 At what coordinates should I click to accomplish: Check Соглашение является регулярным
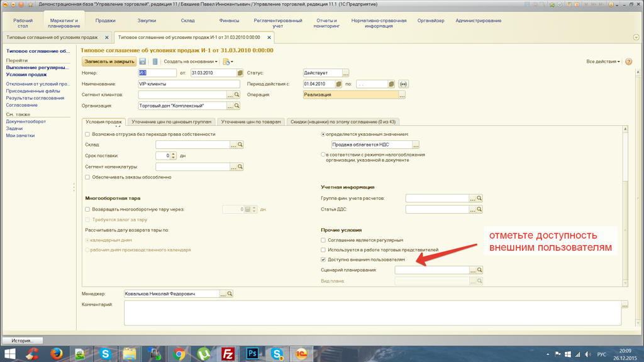point(323,240)
